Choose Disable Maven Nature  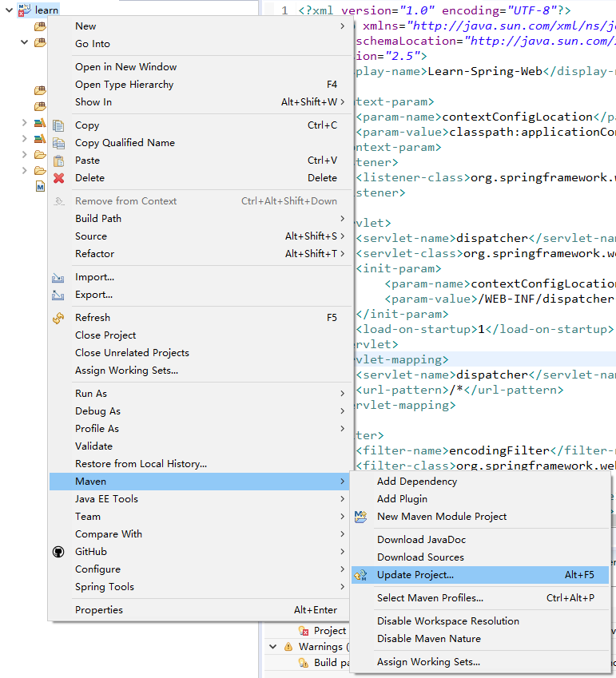(428, 639)
